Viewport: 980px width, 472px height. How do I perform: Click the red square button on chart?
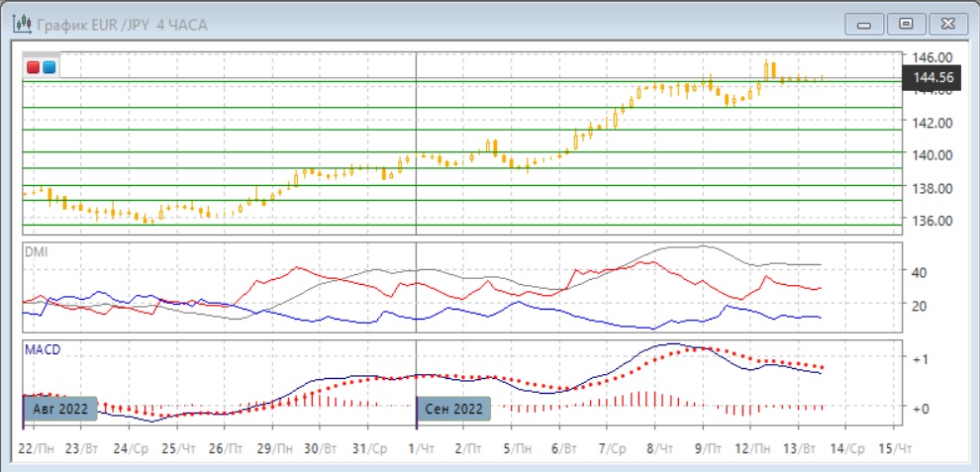point(34,67)
